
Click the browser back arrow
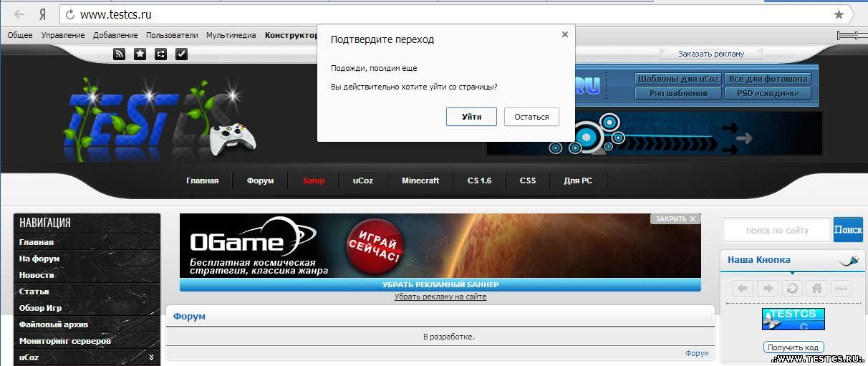(19, 14)
